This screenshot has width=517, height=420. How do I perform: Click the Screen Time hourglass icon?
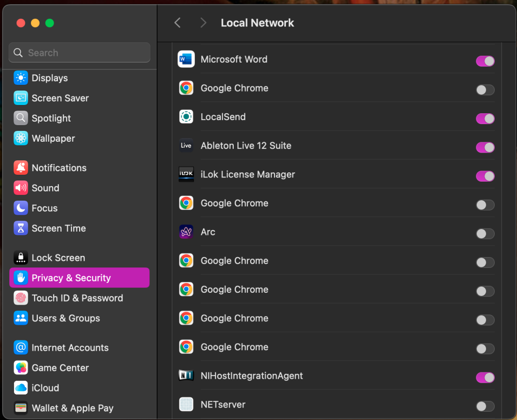pos(21,228)
